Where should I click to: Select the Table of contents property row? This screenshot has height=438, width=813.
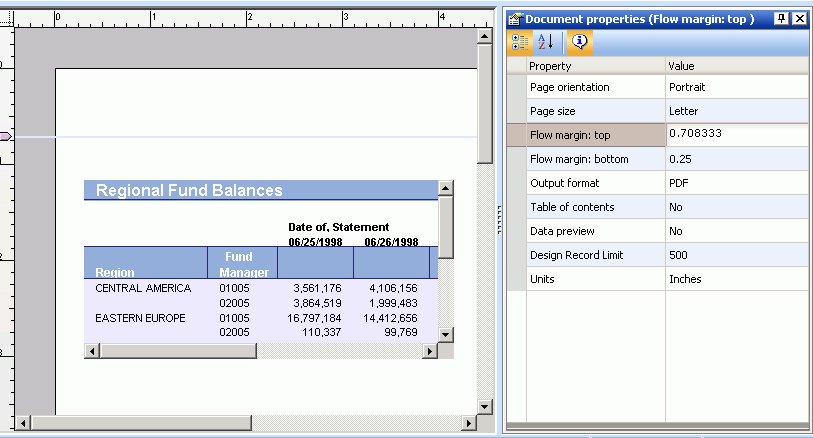coord(595,207)
